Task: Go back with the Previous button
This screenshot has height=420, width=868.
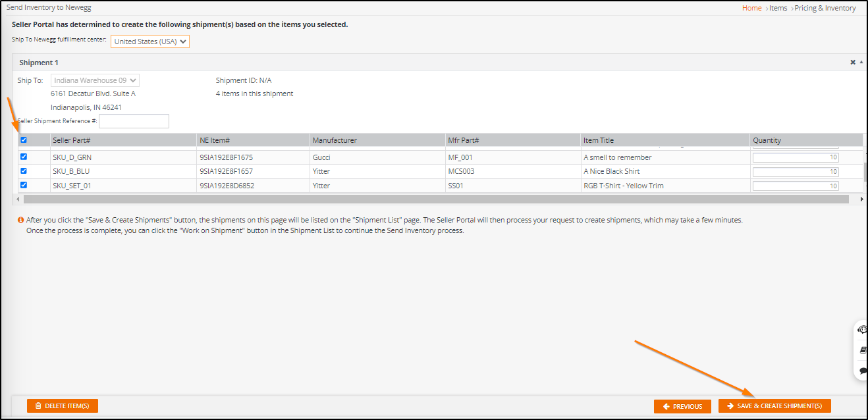Action: point(682,406)
